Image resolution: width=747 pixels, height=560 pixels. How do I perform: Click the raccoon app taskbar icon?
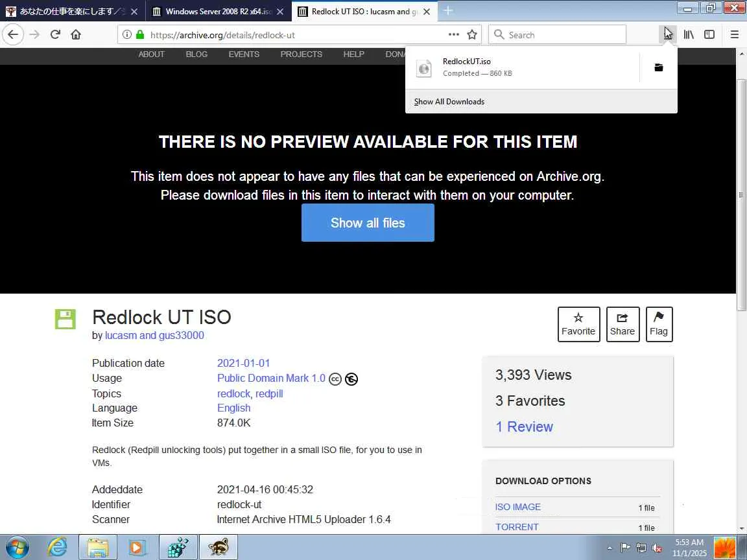coord(218,548)
